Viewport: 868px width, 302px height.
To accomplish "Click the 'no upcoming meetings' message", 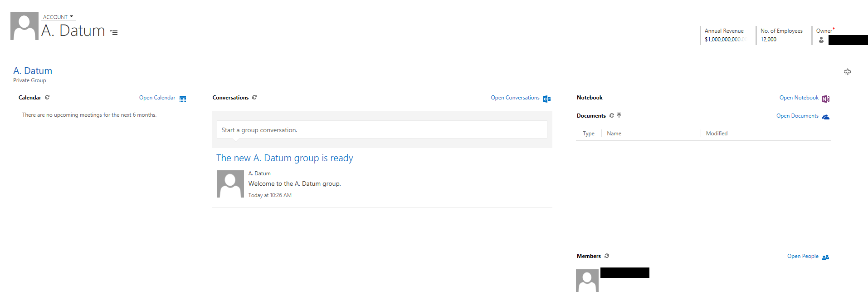I will [x=89, y=115].
